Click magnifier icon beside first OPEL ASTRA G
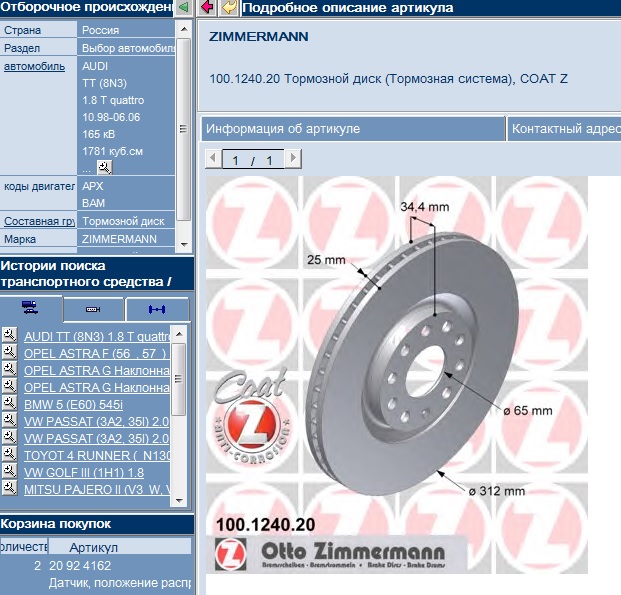Image resolution: width=621 pixels, height=595 pixels. click(10, 369)
